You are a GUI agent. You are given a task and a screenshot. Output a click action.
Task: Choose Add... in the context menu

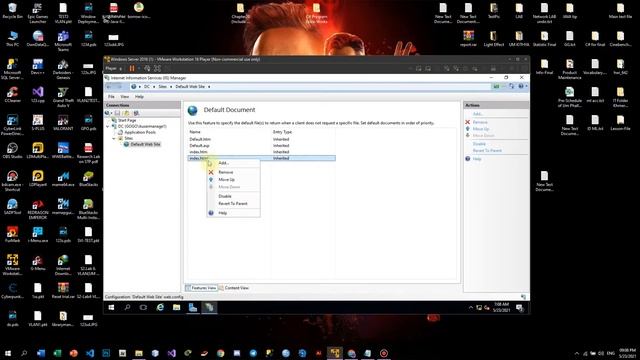pyautogui.click(x=223, y=163)
